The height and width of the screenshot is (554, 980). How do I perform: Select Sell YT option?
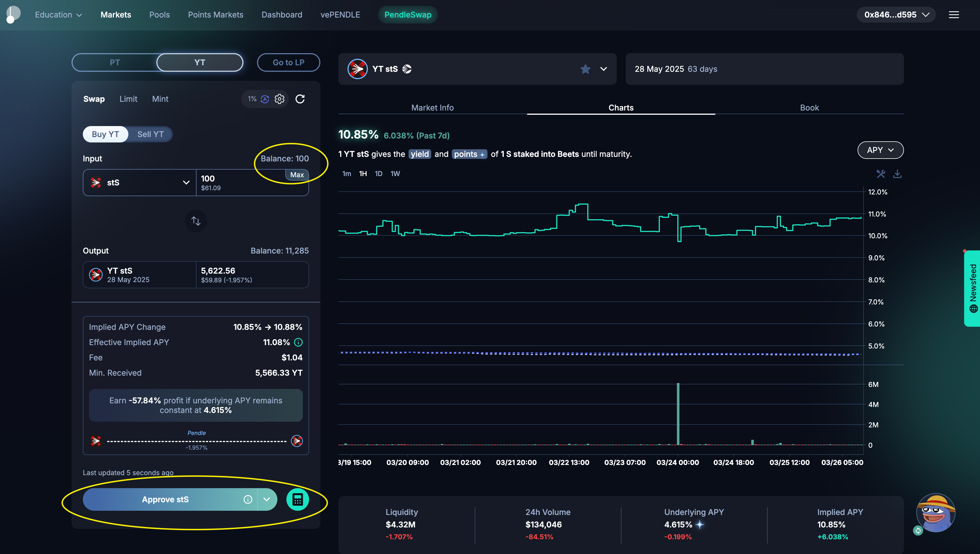pyautogui.click(x=150, y=134)
